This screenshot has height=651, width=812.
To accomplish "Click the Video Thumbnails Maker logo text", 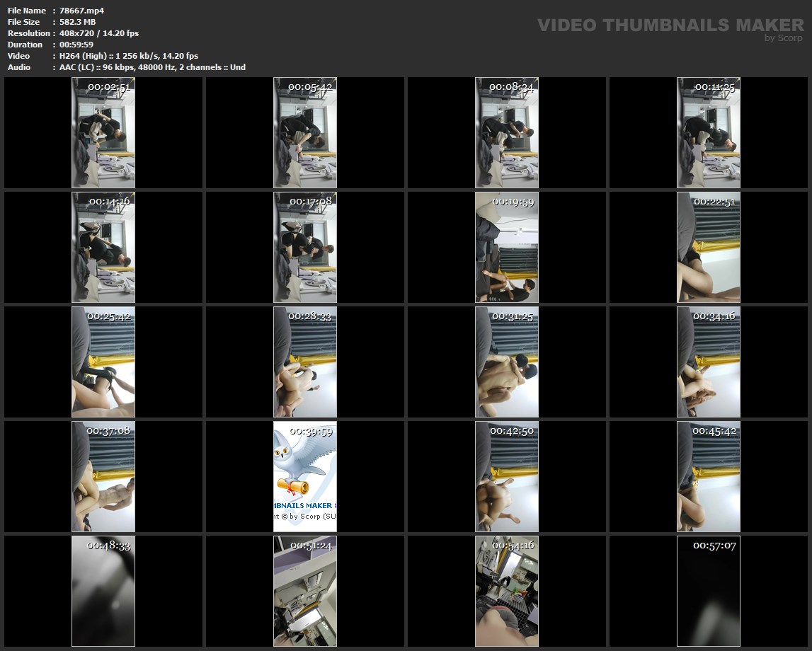I will pos(670,25).
